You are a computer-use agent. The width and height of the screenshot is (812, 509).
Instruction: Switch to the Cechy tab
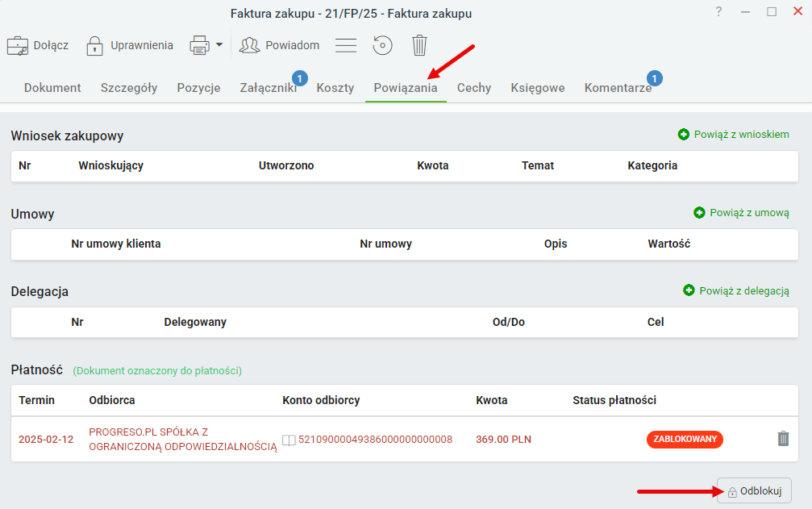click(474, 88)
